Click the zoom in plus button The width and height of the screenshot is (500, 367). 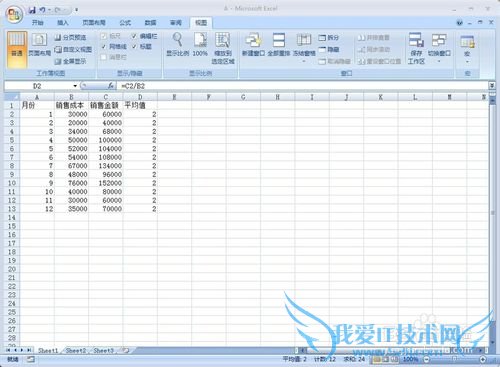point(483,359)
